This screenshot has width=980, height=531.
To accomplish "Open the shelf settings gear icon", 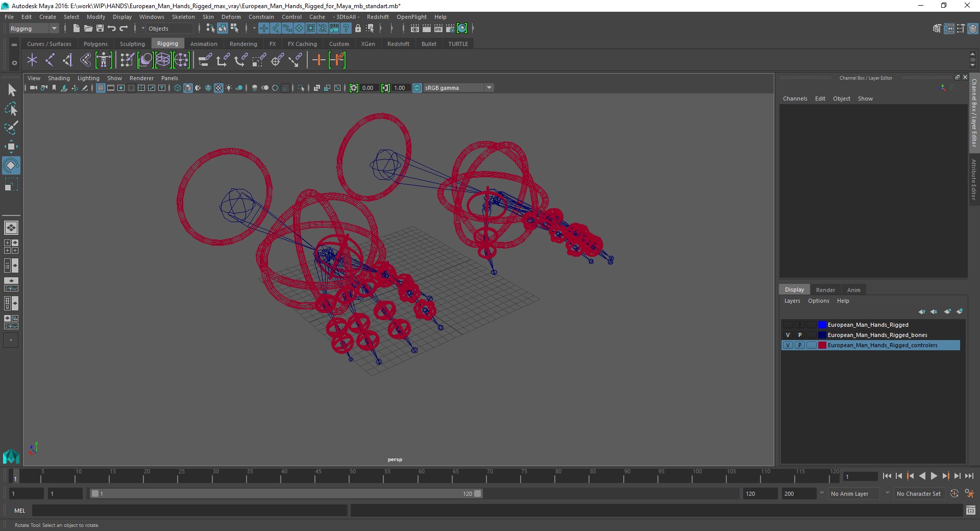I will coord(14,63).
